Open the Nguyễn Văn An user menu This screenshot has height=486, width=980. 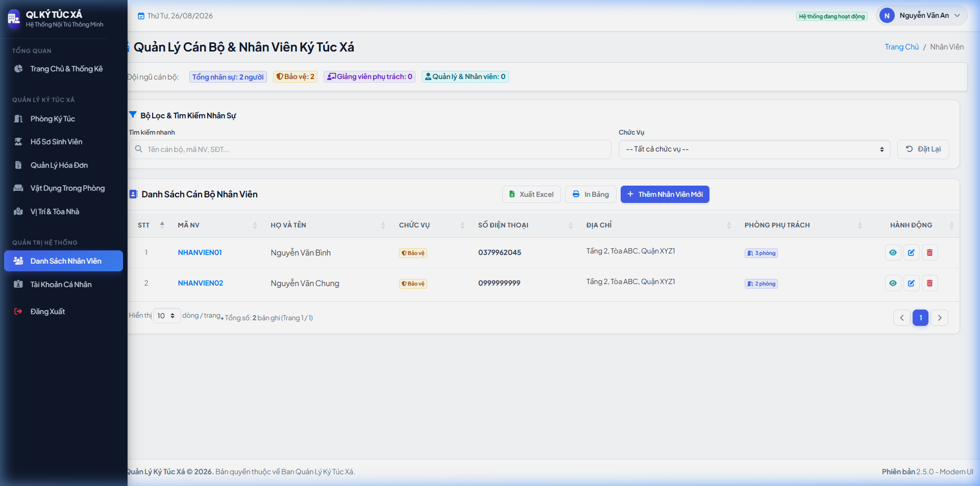[921, 16]
